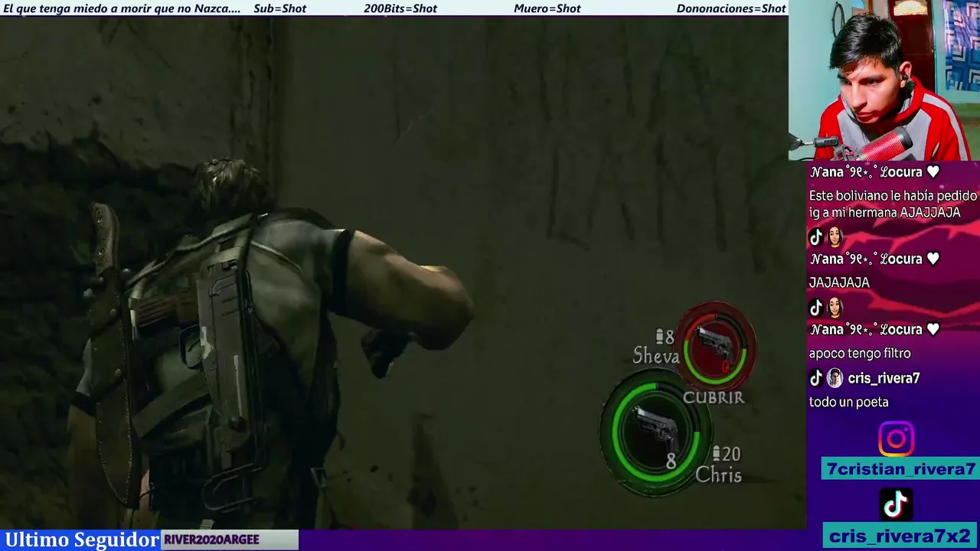This screenshot has height=551, width=980.
Task: Open the streamer webcam thumbnail
Action: click(x=884, y=80)
